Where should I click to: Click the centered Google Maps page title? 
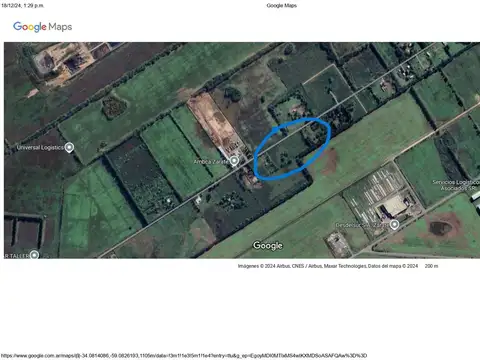[282, 5]
